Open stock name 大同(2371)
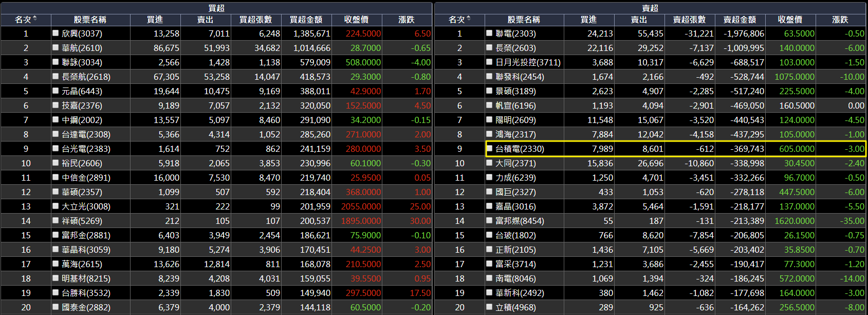This screenshot has height=315, width=868. (515, 163)
